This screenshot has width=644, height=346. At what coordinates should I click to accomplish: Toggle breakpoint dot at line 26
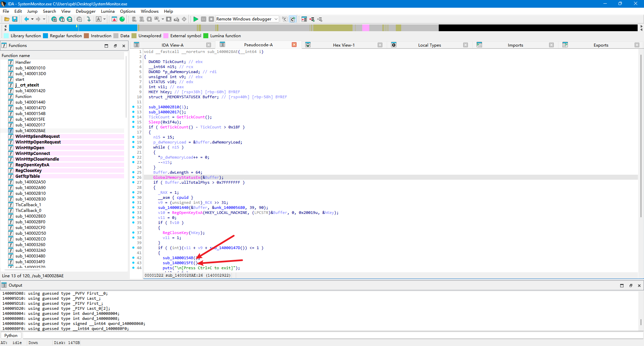coord(133,177)
